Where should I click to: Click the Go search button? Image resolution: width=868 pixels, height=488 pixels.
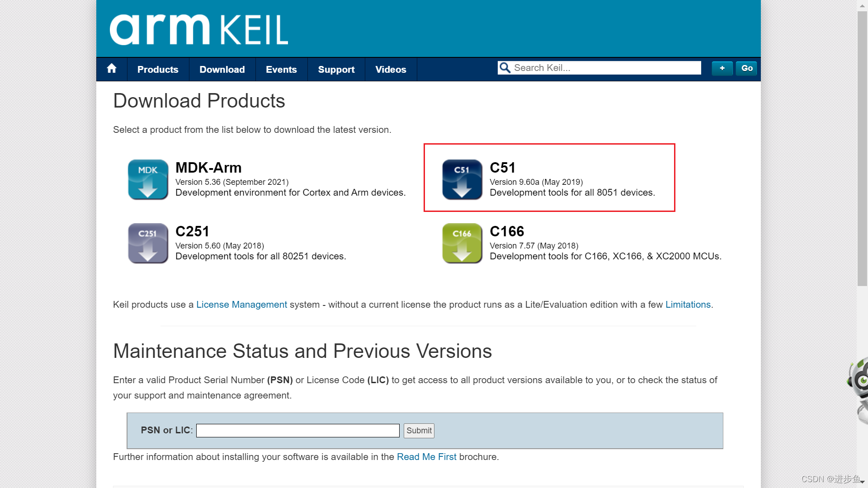746,68
